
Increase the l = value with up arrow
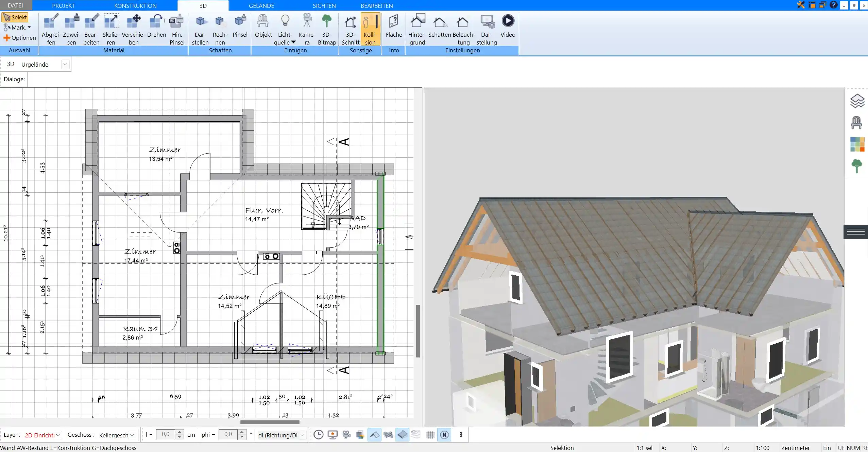[180, 432]
